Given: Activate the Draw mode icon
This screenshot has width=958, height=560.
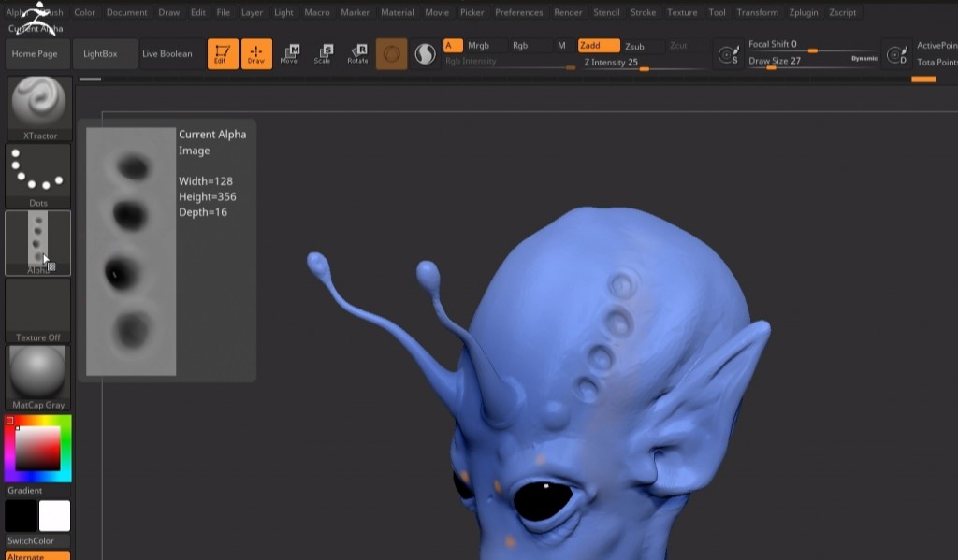Looking at the screenshot, I should pos(256,54).
